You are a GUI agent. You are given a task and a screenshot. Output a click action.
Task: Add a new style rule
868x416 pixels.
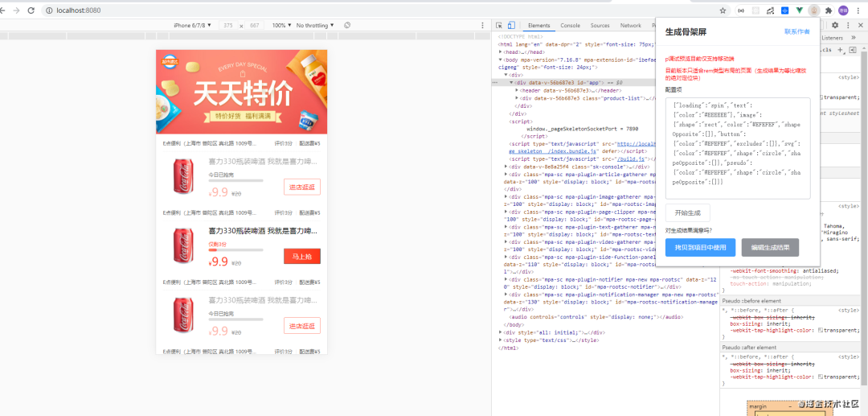coord(841,50)
